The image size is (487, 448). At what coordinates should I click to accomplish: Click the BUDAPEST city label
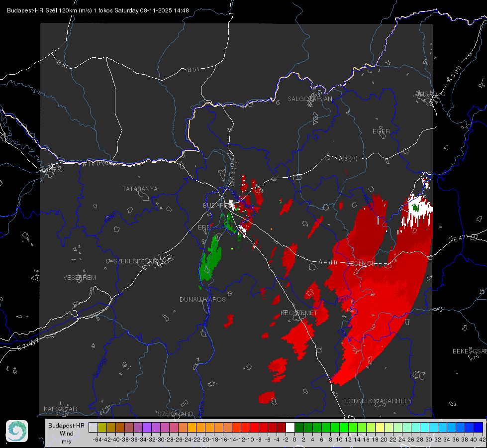[x=217, y=205]
